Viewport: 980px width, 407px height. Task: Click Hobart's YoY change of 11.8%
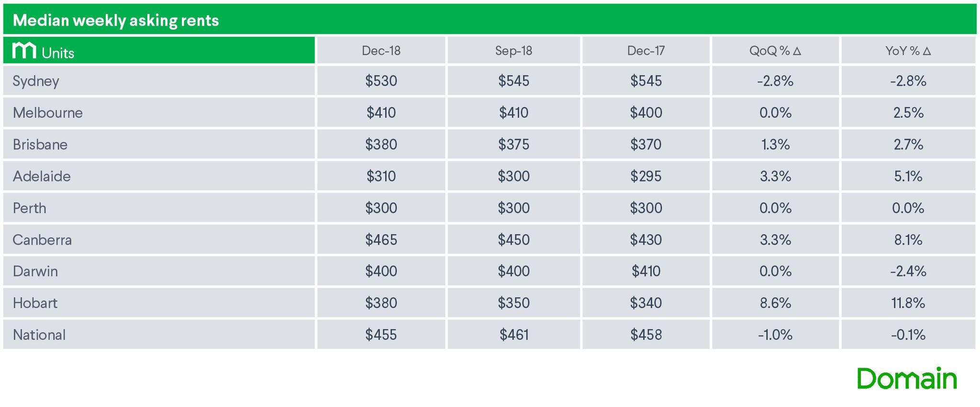point(908,303)
